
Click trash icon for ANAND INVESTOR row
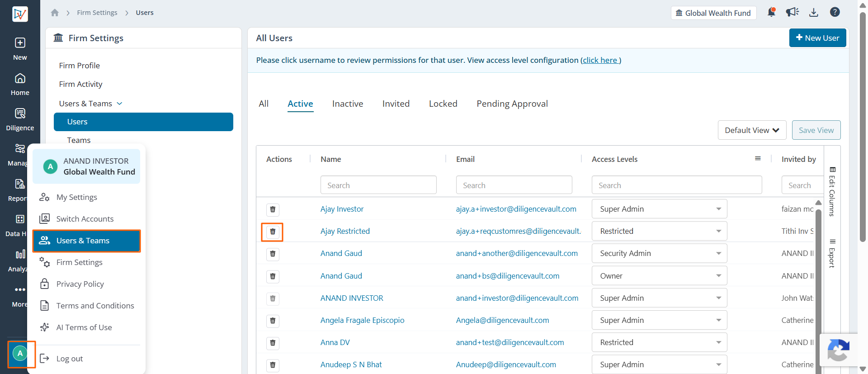[273, 298]
